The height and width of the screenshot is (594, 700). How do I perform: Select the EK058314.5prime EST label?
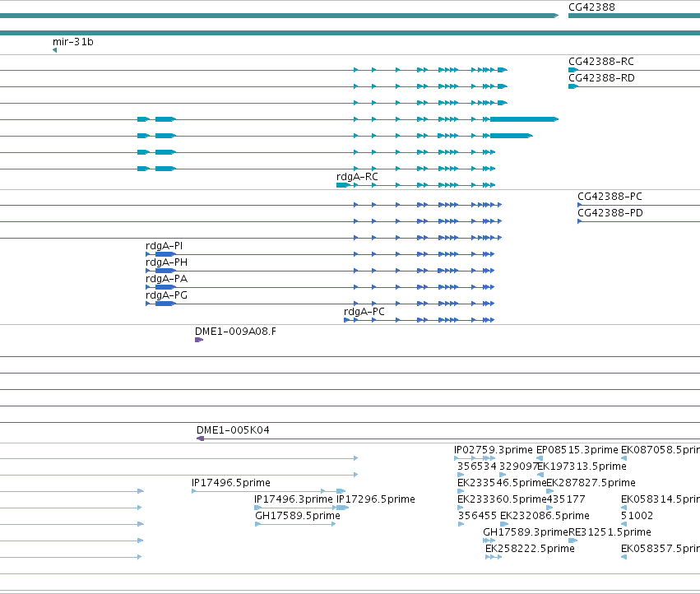tap(661, 499)
